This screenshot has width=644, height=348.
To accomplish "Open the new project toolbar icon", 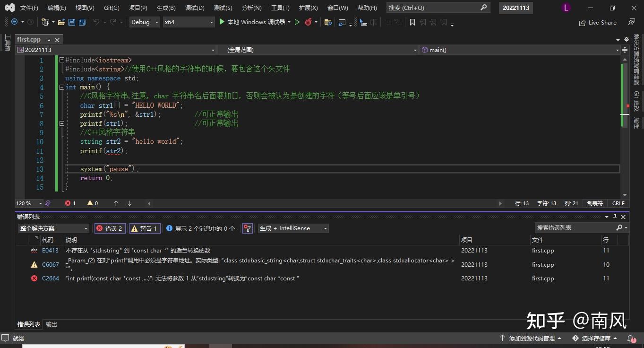I will [46, 22].
